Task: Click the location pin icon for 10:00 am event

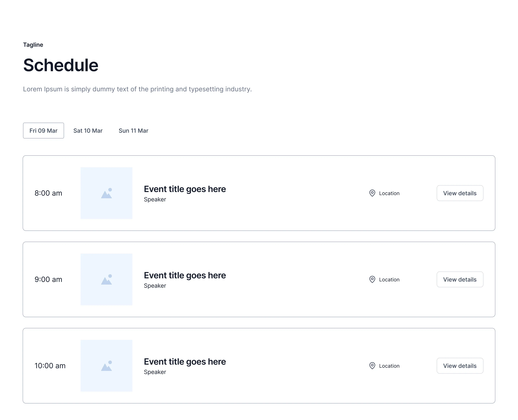Action: [372, 366]
